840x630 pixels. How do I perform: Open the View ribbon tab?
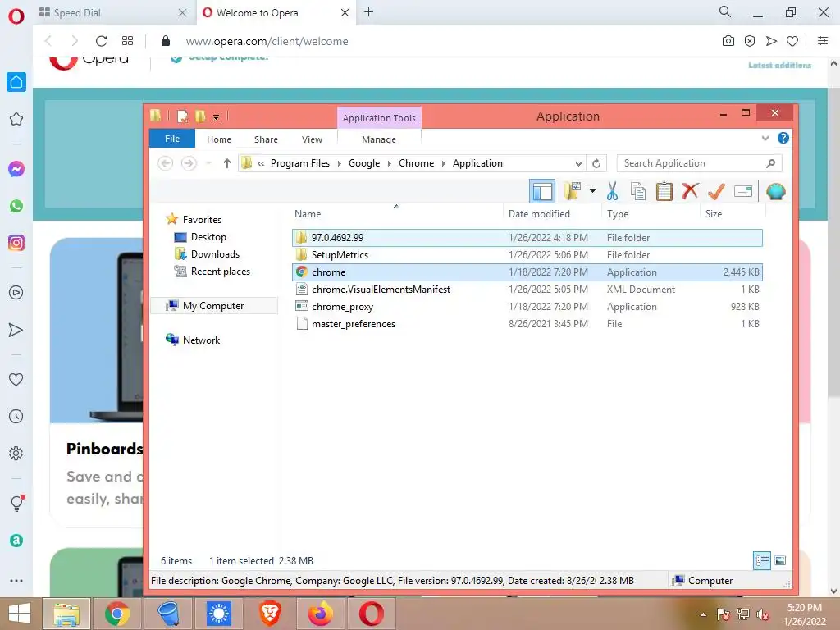tap(312, 139)
